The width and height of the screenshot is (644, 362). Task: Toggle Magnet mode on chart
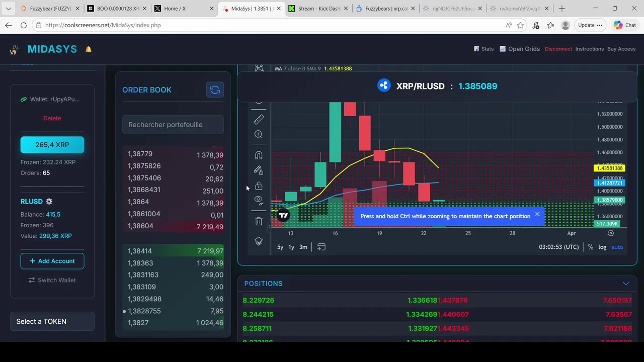pyautogui.click(x=259, y=155)
